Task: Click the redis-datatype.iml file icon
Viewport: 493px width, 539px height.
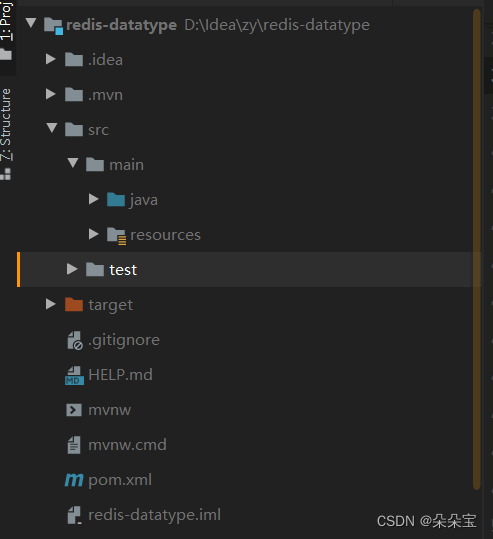Action: tap(74, 515)
